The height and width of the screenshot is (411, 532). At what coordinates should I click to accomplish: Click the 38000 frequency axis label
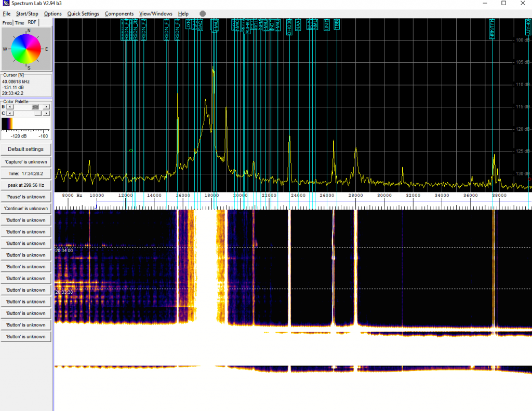499,196
